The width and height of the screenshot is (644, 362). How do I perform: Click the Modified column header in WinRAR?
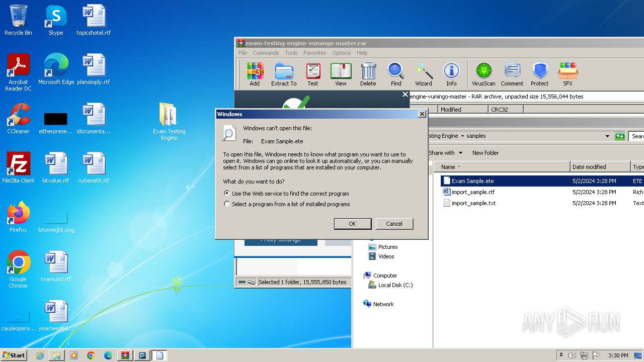[463, 109]
